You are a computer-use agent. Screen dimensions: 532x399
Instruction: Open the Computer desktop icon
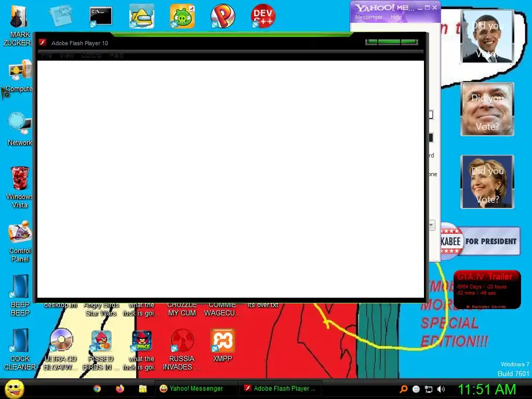(19, 76)
